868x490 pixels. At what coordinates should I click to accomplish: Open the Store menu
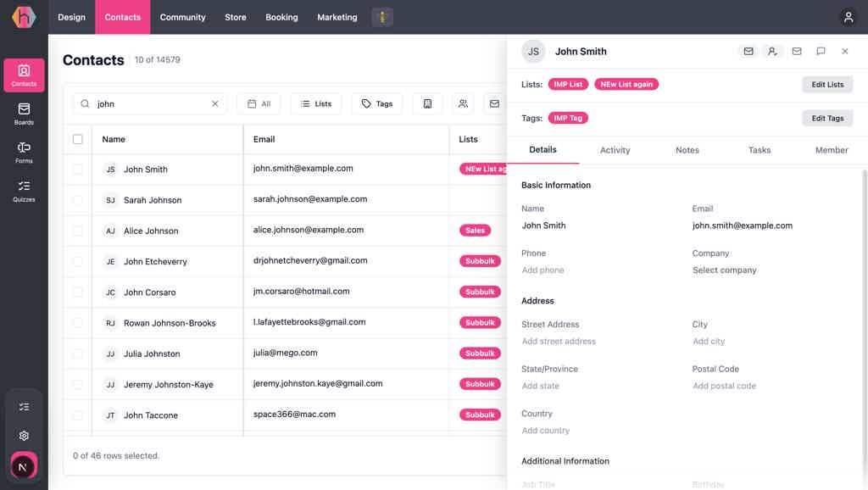pyautogui.click(x=236, y=17)
